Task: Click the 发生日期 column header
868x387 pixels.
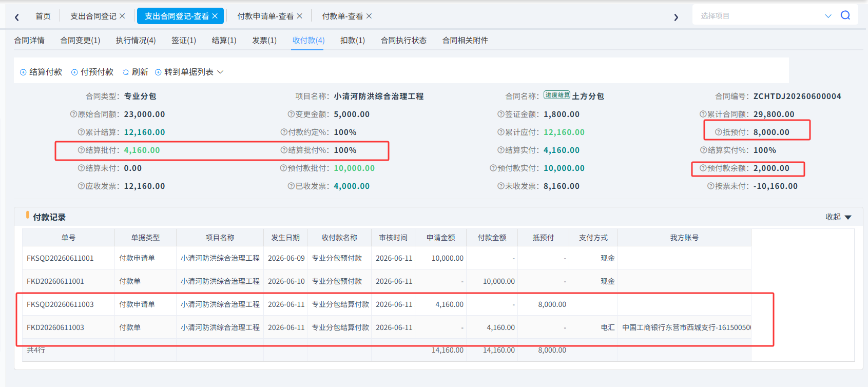Action: (285, 238)
